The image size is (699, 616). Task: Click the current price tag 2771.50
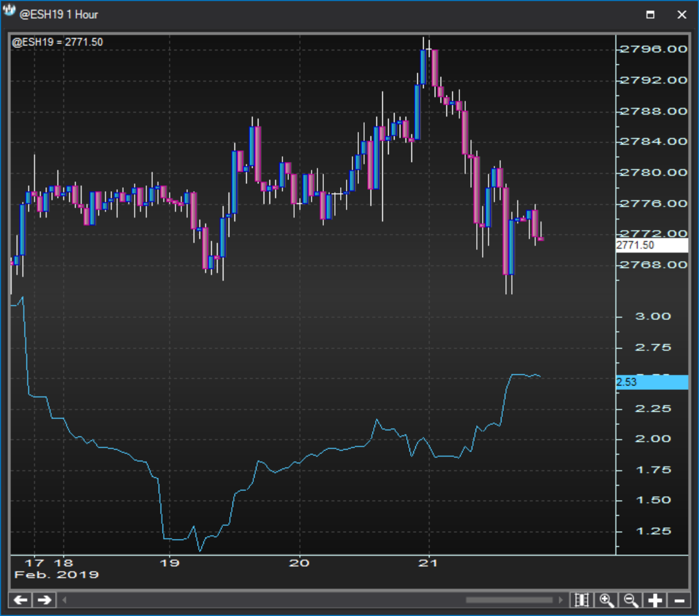click(652, 245)
